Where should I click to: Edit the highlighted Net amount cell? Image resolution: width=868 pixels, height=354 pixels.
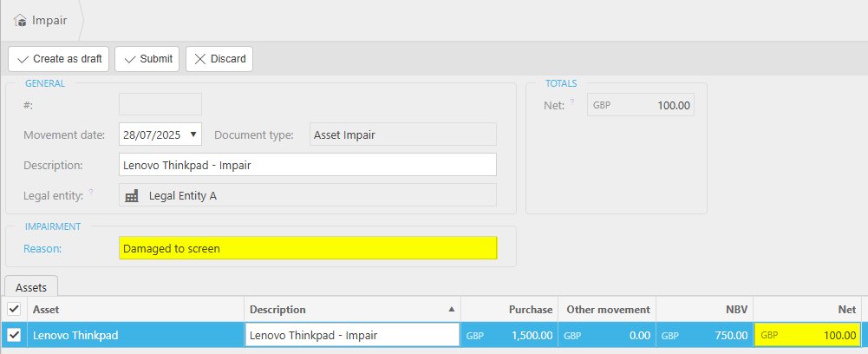(x=807, y=335)
